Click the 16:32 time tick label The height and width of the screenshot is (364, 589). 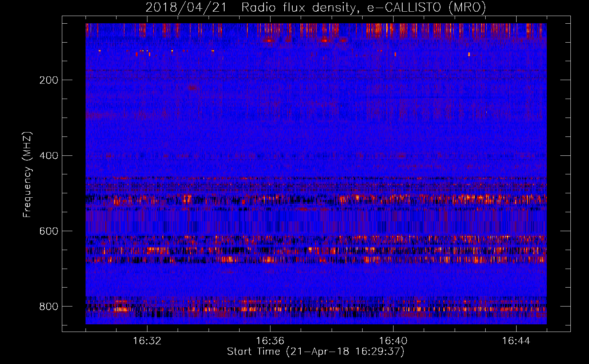[147, 341]
